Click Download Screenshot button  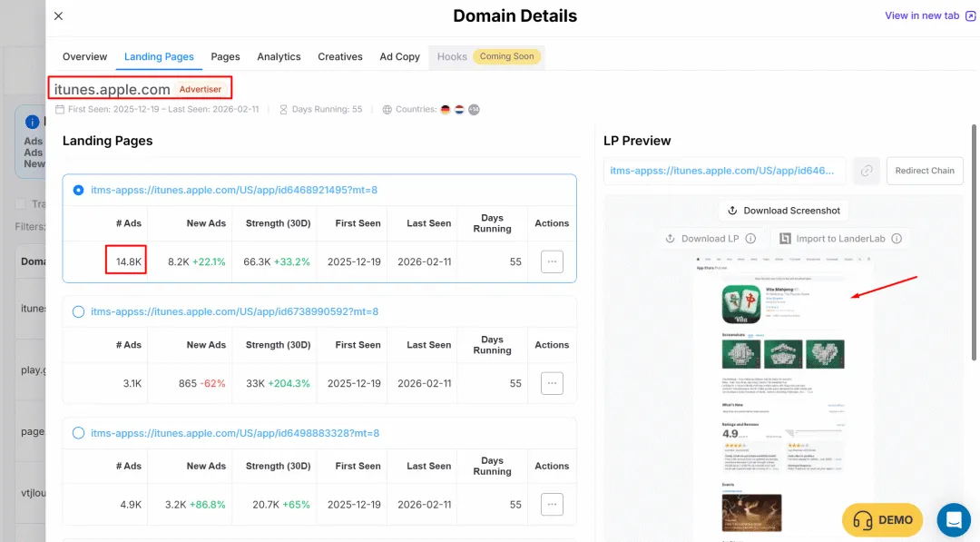pos(784,211)
